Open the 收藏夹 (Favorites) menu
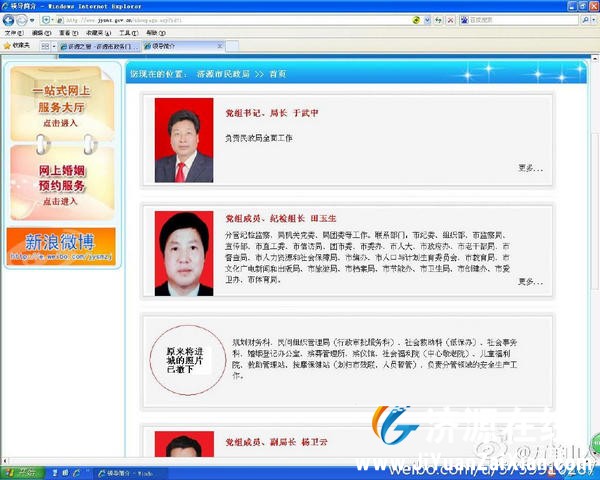Image resolution: width=600 pixels, height=480 pixels. tap(98, 33)
